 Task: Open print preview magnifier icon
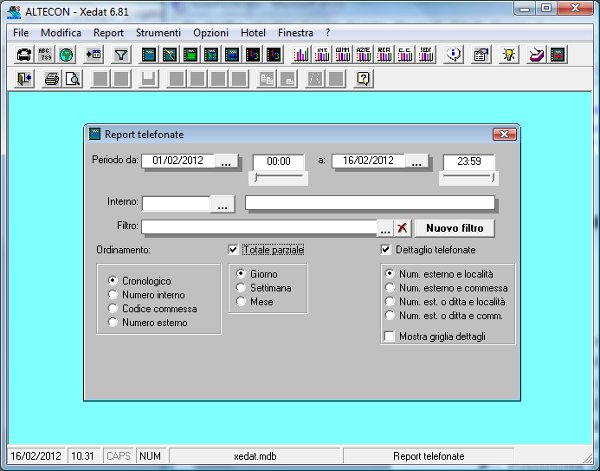coord(73,79)
